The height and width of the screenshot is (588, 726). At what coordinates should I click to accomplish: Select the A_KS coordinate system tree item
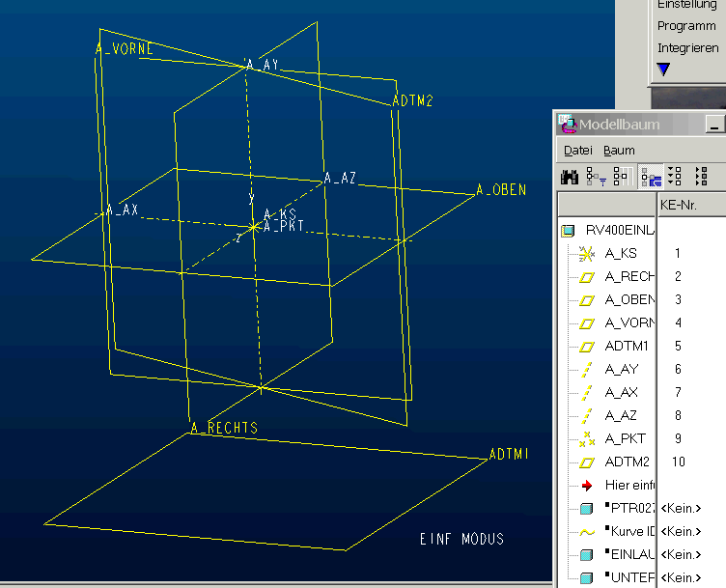pos(621,254)
